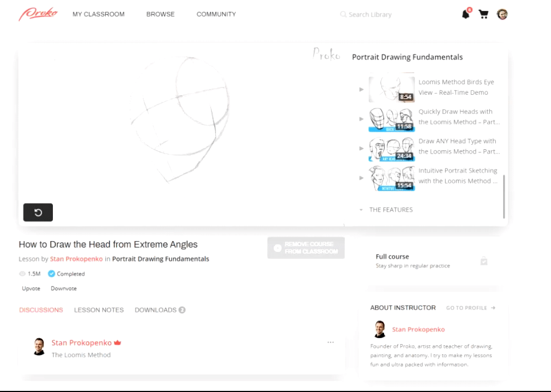Downvote this lesson
551x392 pixels.
pyautogui.click(x=63, y=288)
